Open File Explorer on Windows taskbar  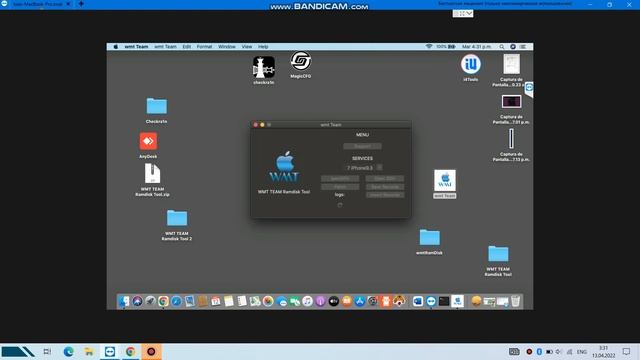coord(89,351)
